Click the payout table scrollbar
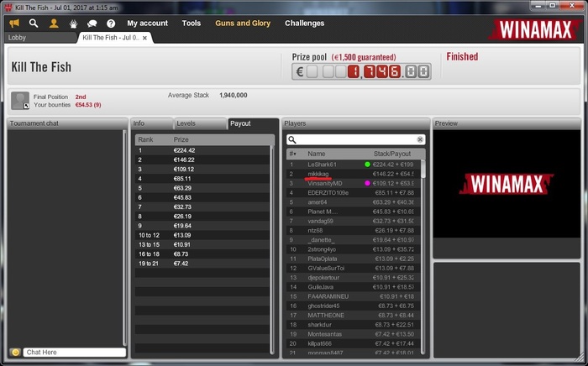The image size is (588, 366). [272, 249]
